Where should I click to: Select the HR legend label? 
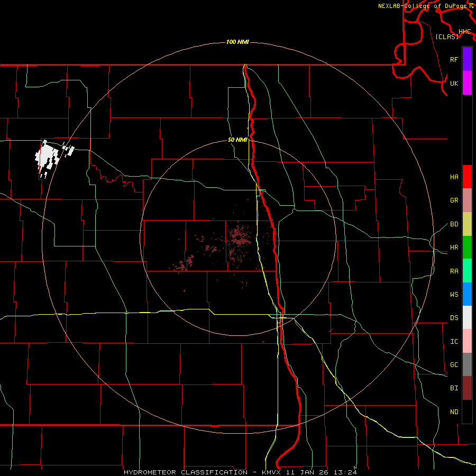pos(454,248)
